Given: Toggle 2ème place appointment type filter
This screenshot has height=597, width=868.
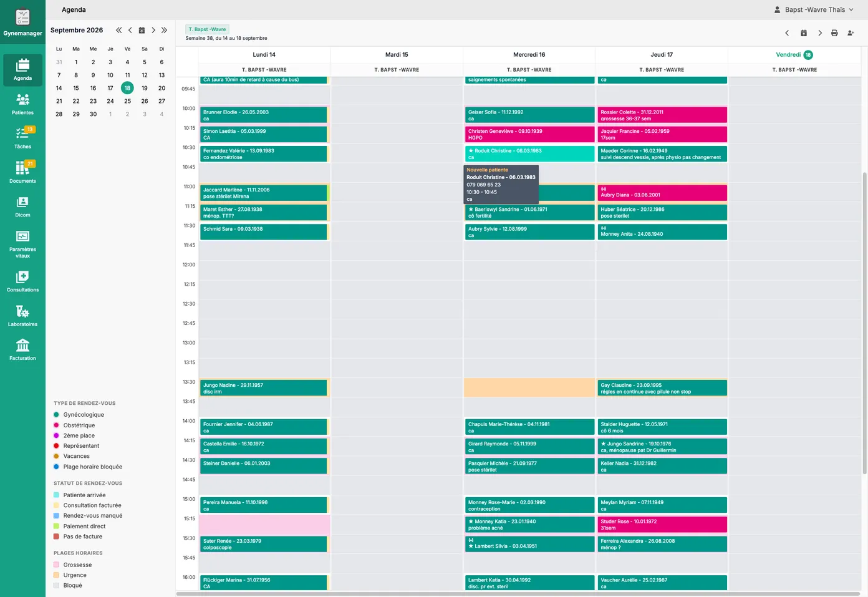Looking at the screenshot, I should click(x=74, y=435).
